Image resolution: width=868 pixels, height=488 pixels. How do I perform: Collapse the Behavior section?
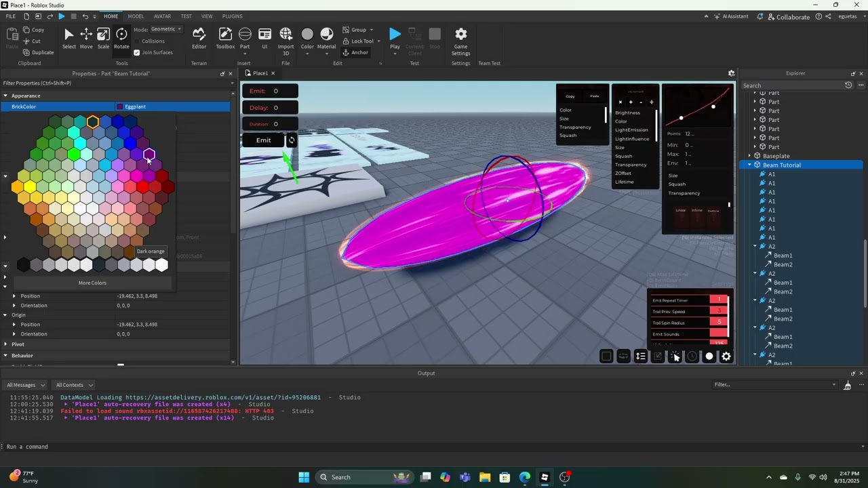[5, 355]
